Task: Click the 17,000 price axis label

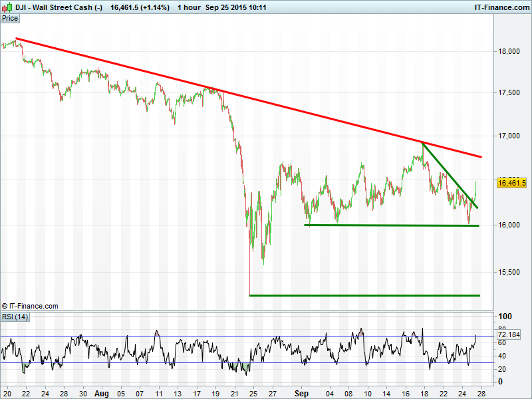Action: pos(509,136)
